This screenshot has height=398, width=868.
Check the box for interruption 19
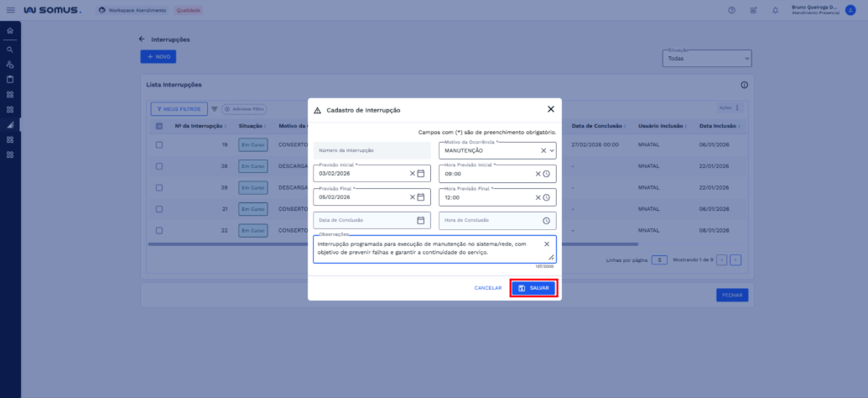[159, 144]
